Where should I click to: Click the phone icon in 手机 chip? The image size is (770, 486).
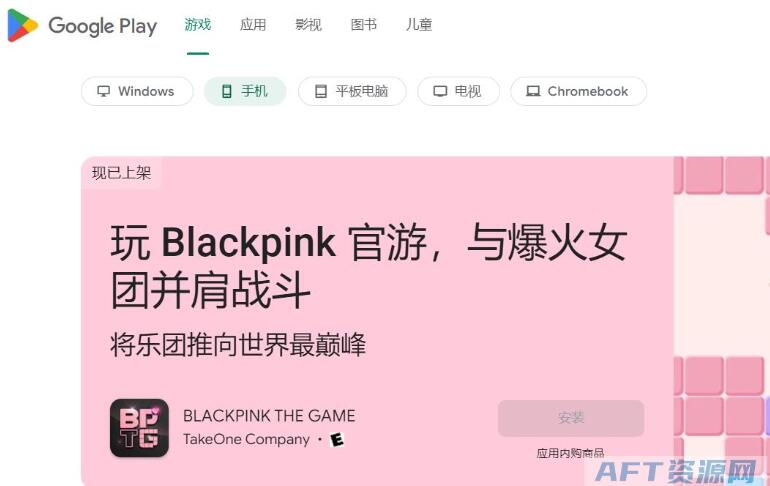click(226, 91)
